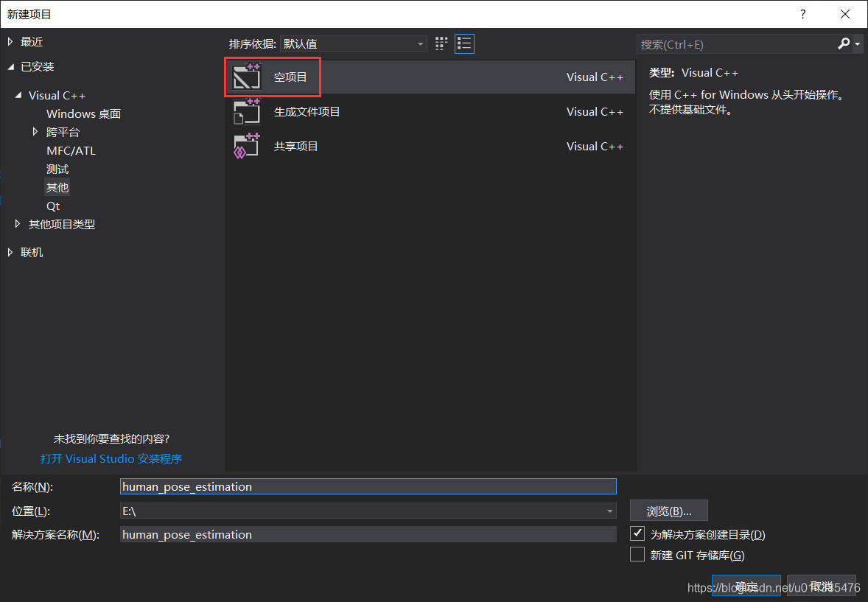Select Windows 桌面 in the tree
868x602 pixels.
coord(83,113)
